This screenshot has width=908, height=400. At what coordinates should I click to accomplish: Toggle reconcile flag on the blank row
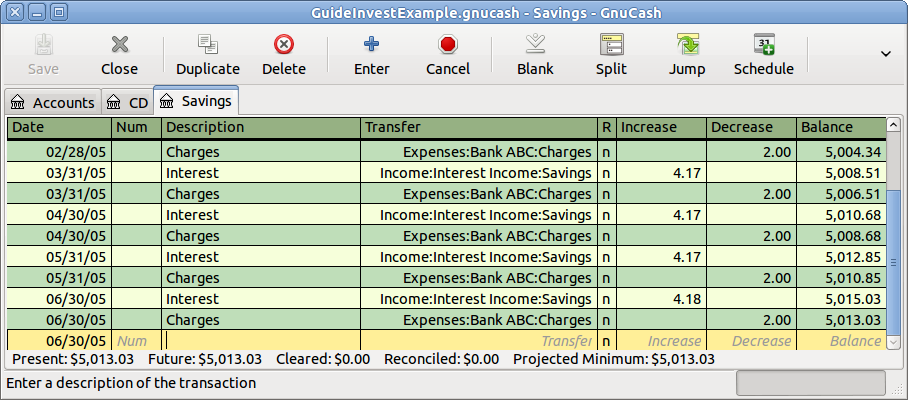click(x=607, y=341)
